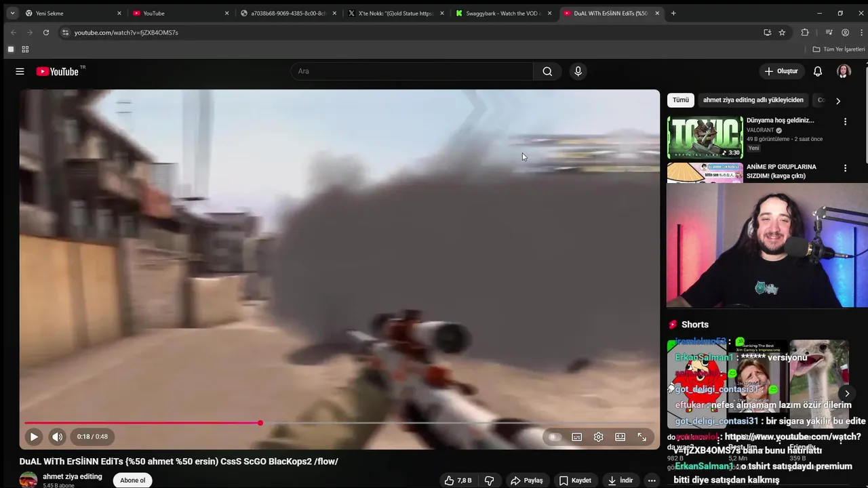
Task: Start voice search with microphone icon
Action: [578, 71]
